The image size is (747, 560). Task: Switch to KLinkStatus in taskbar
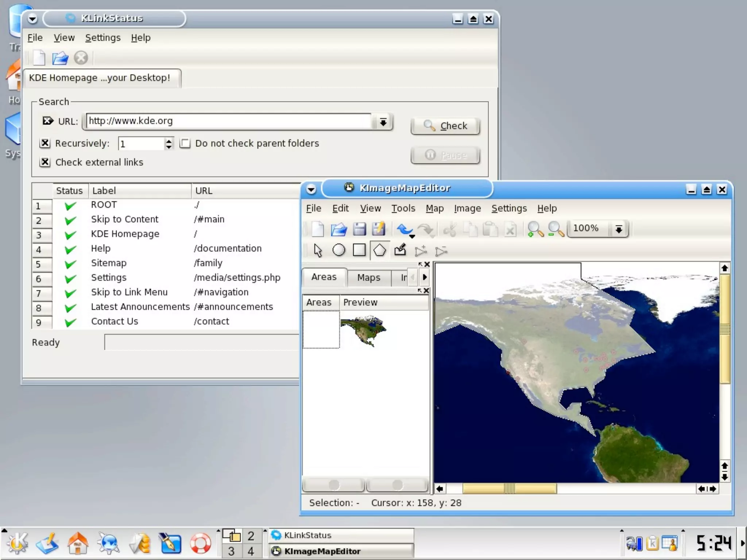pyautogui.click(x=341, y=535)
